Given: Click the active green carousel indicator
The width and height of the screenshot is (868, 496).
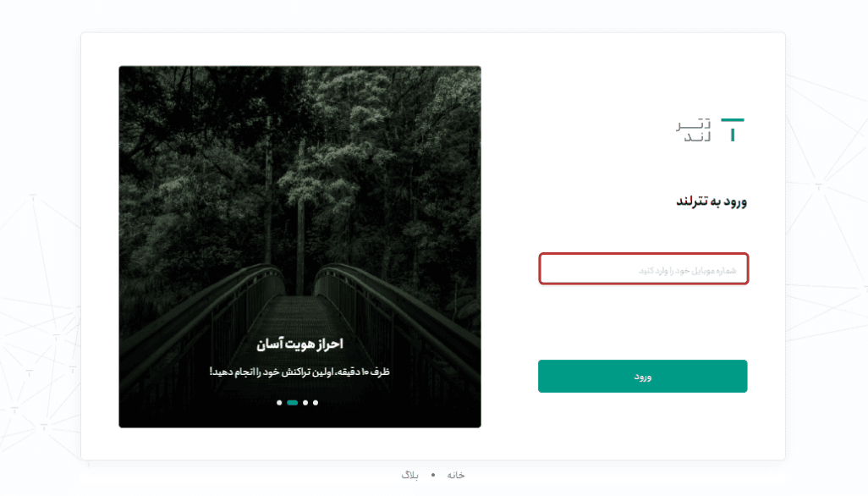Looking at the screenshot, I should point(292,402).
